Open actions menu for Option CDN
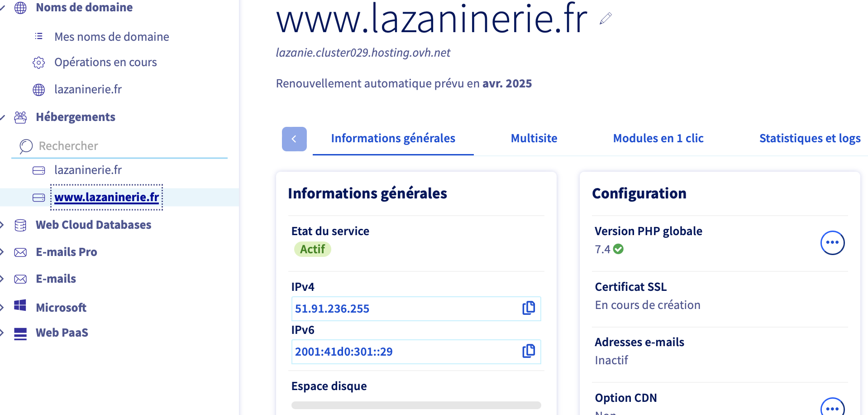This screenshot has height=415, width=868. pyautogui.click(x=832, y=407)
